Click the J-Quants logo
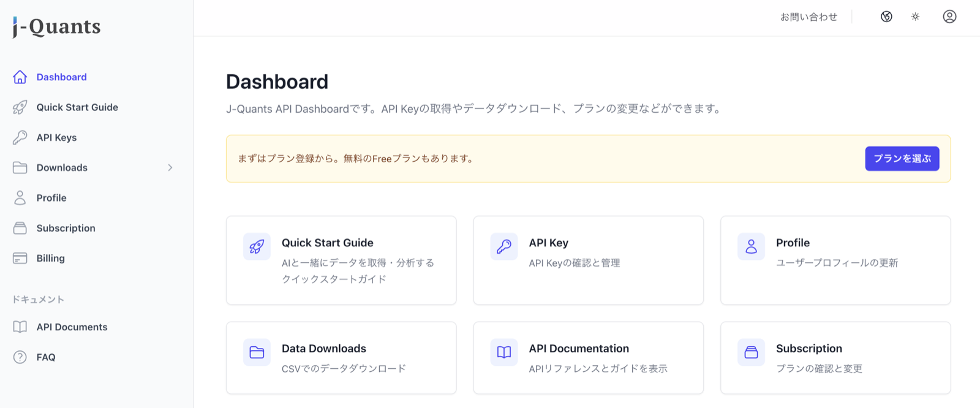Image resolution: width=980 pixels, height=408 pixels. coord(56,27)
